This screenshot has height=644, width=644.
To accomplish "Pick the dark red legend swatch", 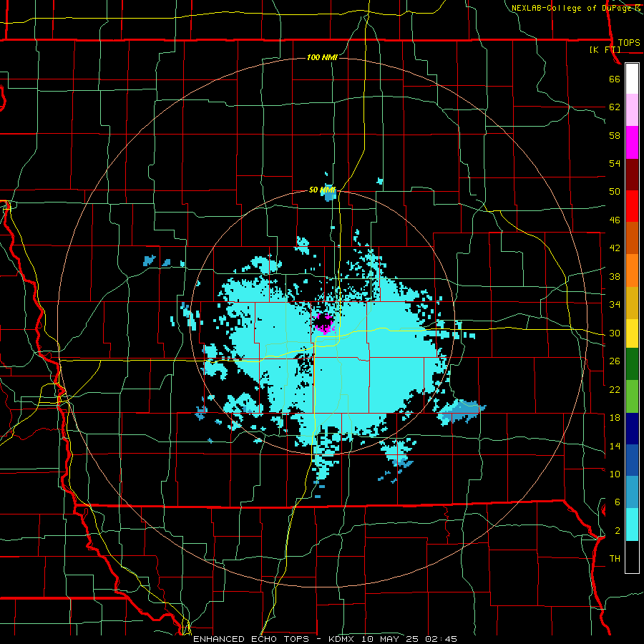I will [x=632, y=175].
